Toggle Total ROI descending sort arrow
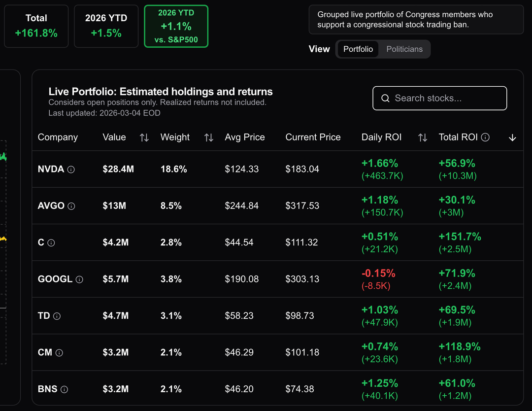Screen dimensions: 532x411 (x=512, y=137)
